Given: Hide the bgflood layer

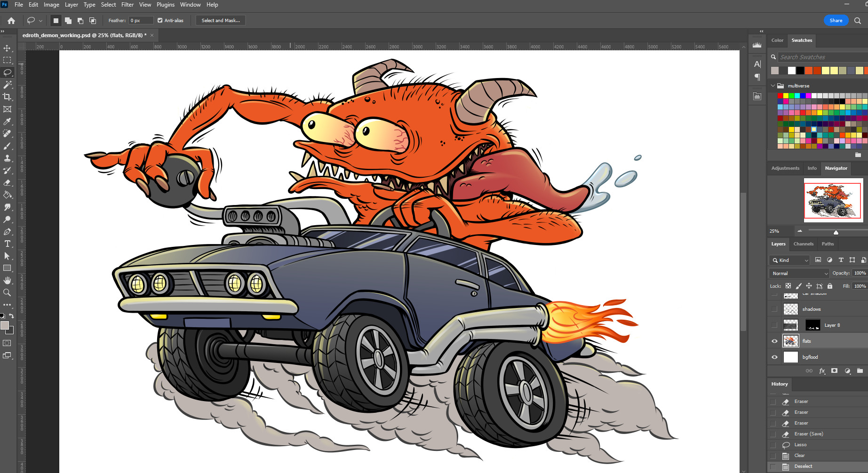Looking at the screenshot, I should [774, 357].
